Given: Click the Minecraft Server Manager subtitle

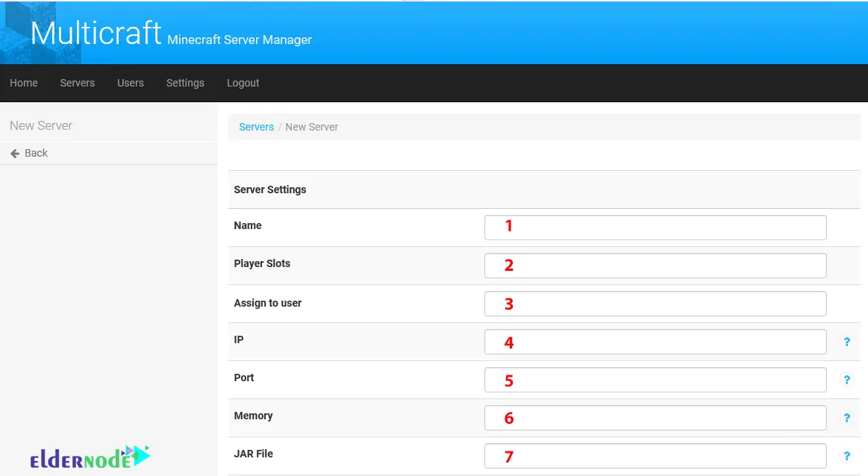Looking at the screenshot, I should click(x=239, y=40).
